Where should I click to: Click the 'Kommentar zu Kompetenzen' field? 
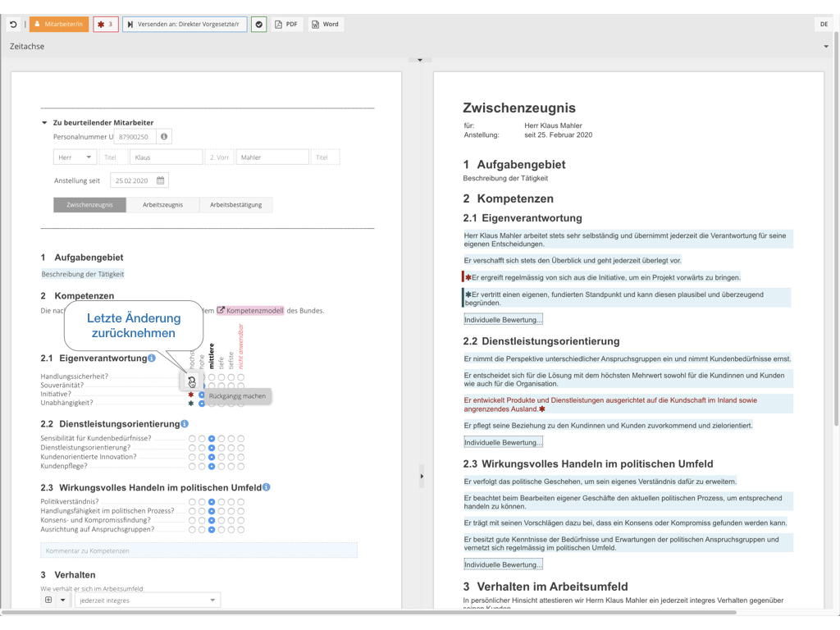click(199, 550)
